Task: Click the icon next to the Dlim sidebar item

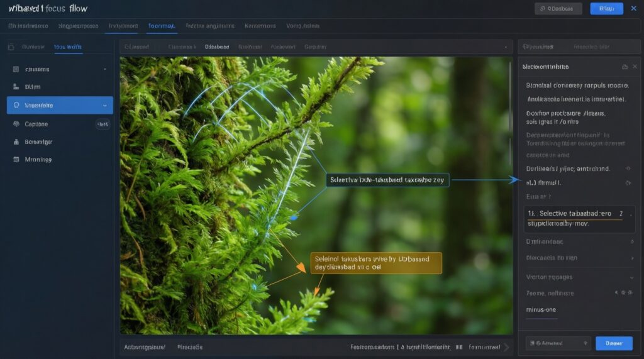Action: (x=16, y=87)
